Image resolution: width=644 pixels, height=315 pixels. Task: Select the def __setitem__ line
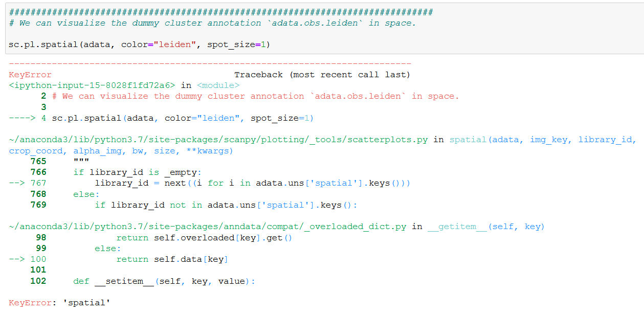click(164, 281)
